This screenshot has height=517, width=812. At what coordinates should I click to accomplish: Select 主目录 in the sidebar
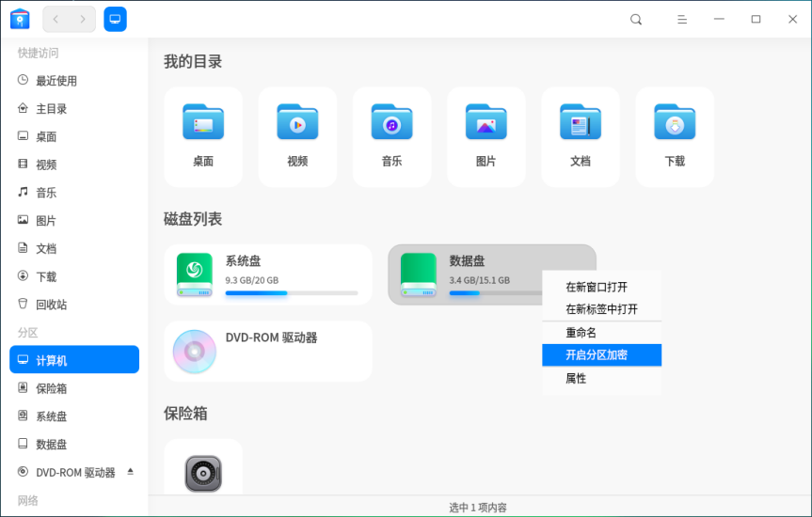point(74,109)
